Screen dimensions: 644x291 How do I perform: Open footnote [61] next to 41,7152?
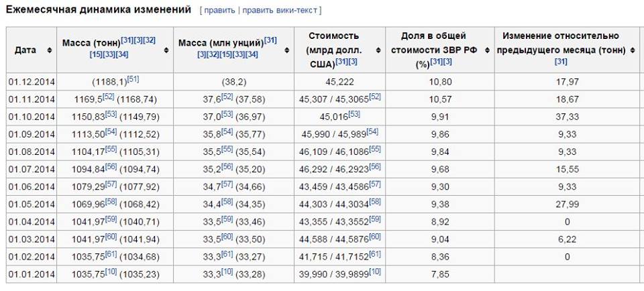[374, 254]
